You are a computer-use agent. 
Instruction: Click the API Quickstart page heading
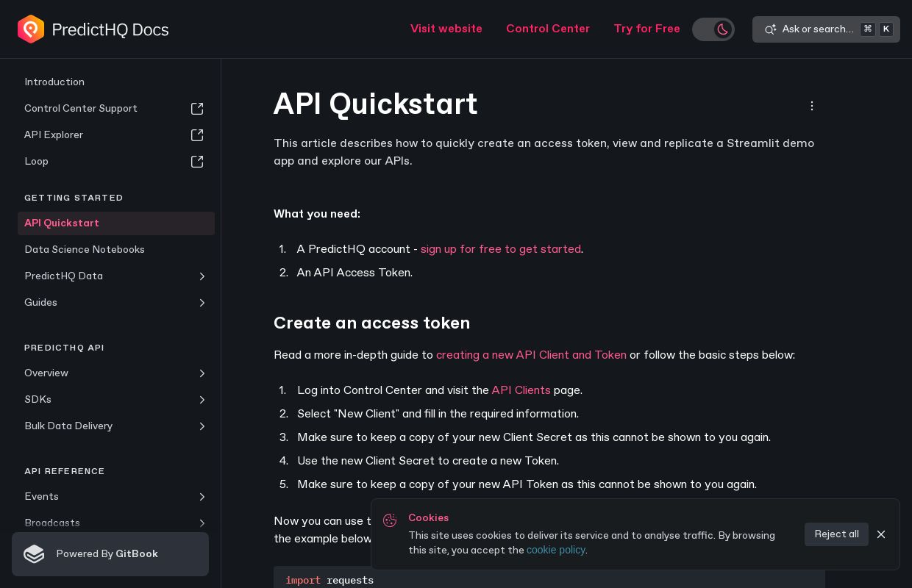[376, 104]
